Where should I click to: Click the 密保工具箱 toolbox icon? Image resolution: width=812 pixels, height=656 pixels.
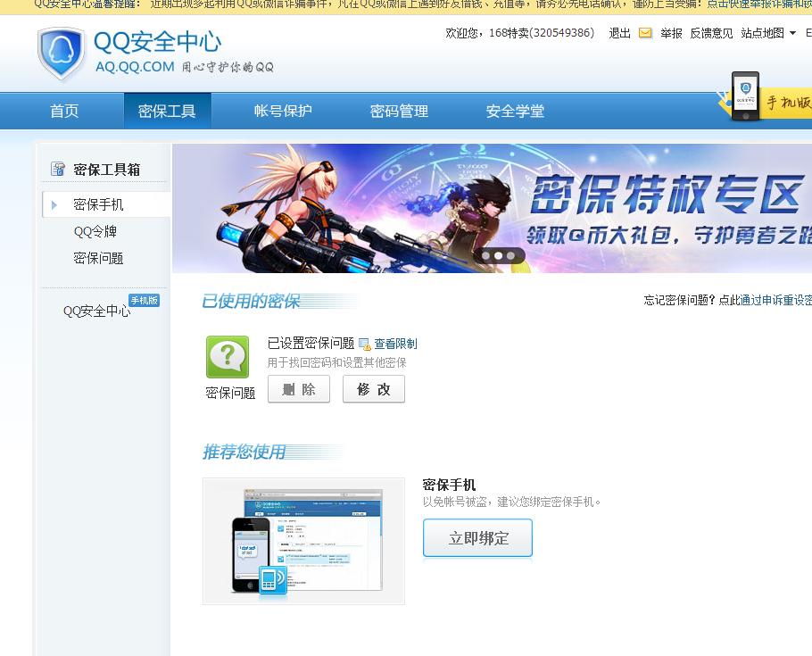click(x=57, y=169)
